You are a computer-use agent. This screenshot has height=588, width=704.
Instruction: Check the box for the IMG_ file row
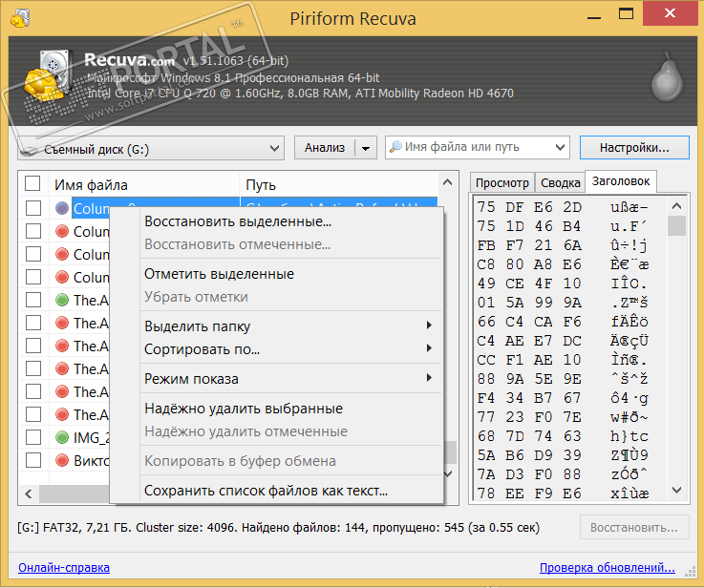(x=33, y=437)
